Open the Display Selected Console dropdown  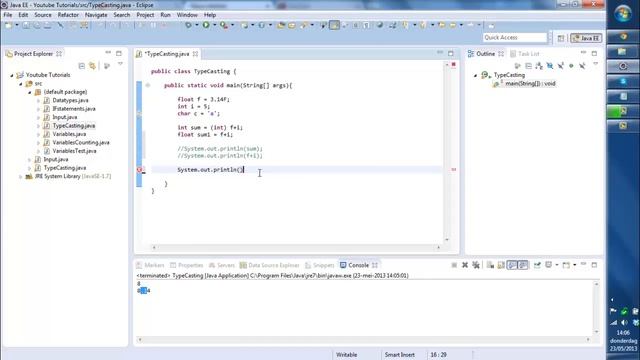tap(557, 265)
